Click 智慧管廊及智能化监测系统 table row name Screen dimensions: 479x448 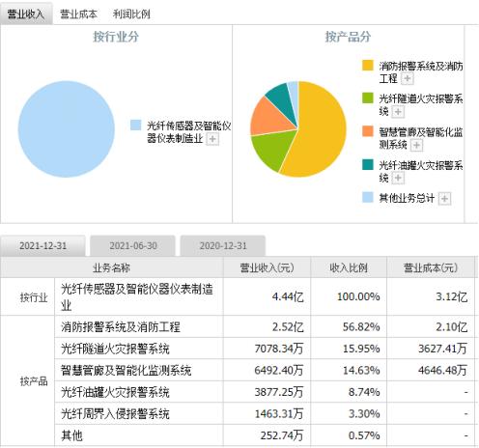click(126, 371)
